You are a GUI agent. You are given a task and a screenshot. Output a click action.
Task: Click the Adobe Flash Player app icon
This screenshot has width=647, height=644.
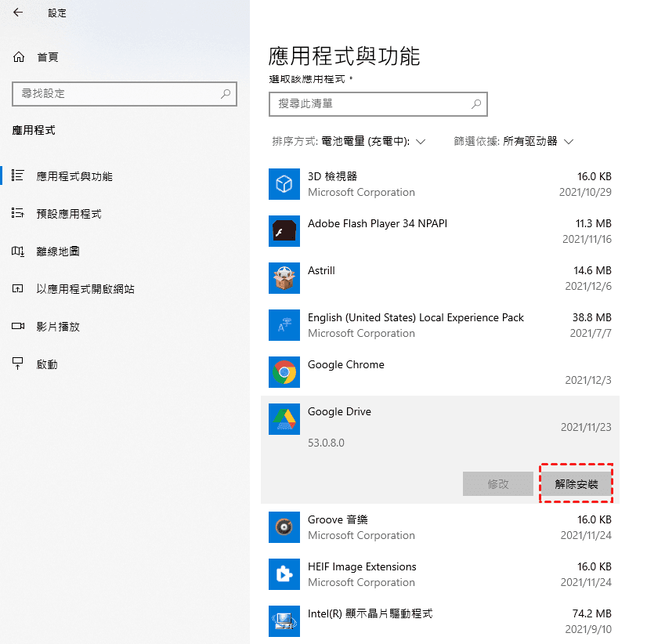284,231
